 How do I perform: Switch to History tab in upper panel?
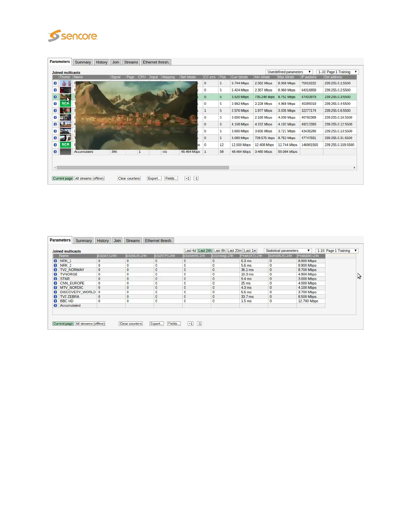pyautogui.click(x=102, y=62)
